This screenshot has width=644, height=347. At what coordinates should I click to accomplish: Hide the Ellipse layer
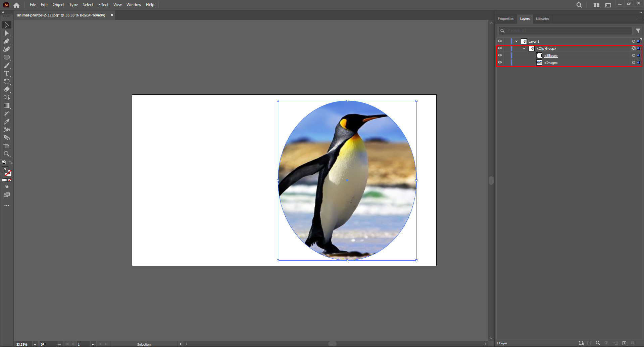500,55
